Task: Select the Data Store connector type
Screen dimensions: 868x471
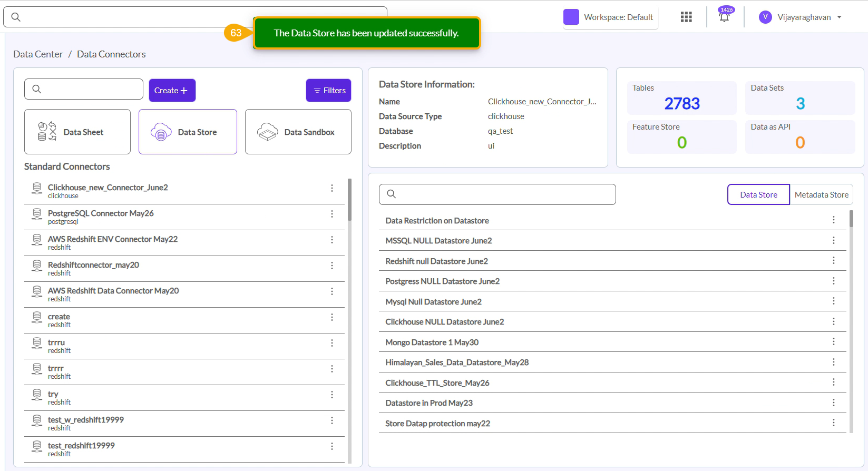Action: [x=188, y=132]
